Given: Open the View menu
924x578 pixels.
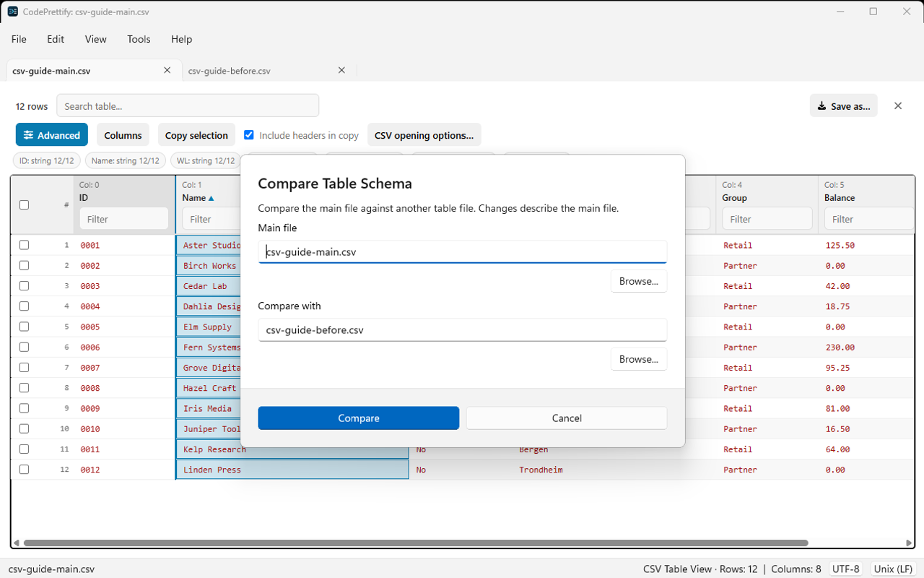Looking at the screenshot, I should click(96, 39).
